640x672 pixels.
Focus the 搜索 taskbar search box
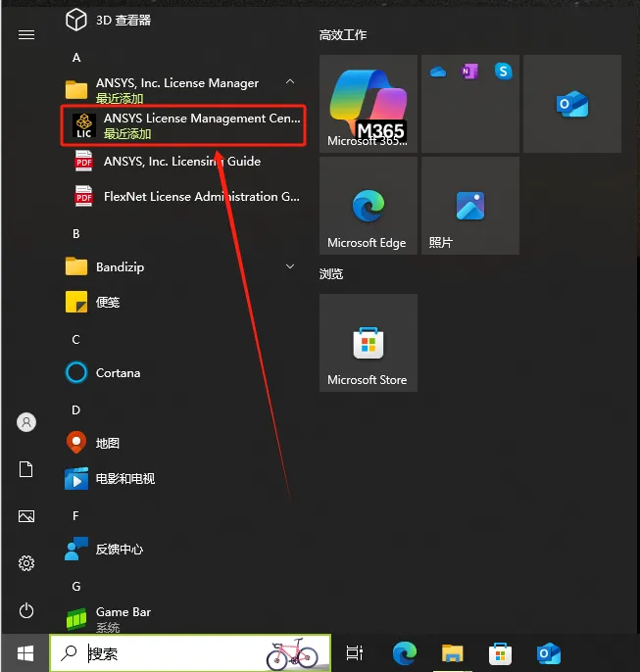[190, 653]
